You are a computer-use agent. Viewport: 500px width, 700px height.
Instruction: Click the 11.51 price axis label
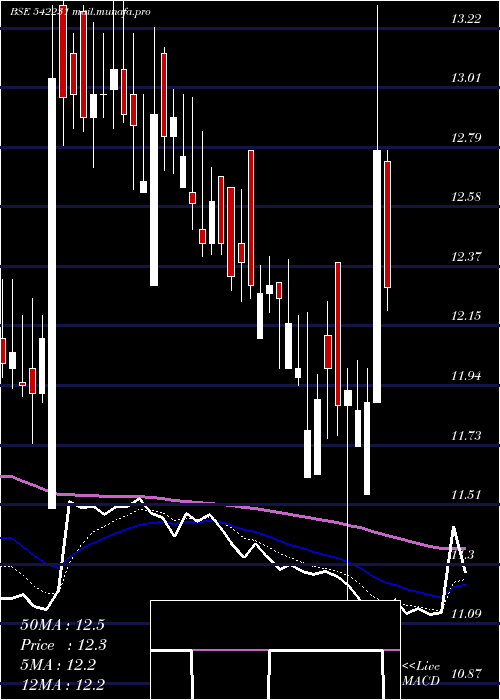tap(467, 495)
